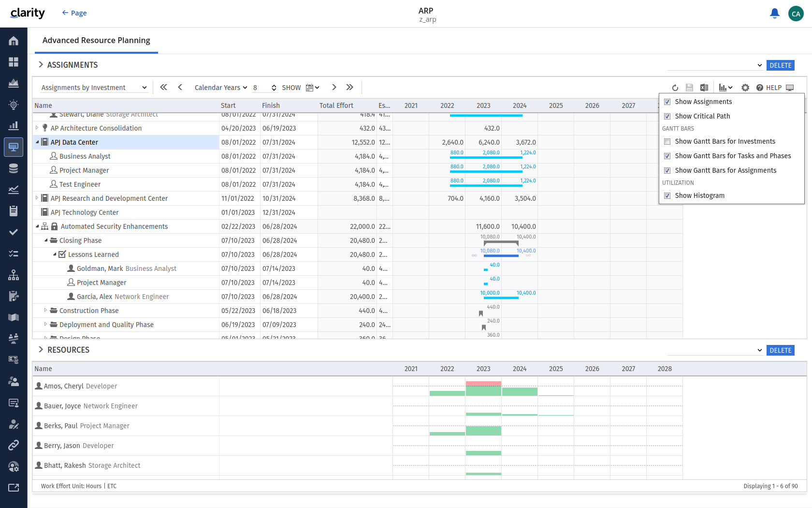Image resolution: width=812 pixels, height=508 pixels.
Task: Open the calendar date picker icon
Action: (x=312, y=88)
